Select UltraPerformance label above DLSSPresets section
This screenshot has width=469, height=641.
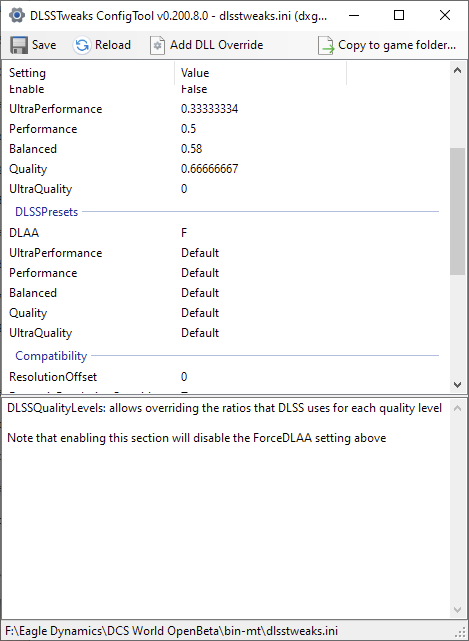click(x=56, y=109)
